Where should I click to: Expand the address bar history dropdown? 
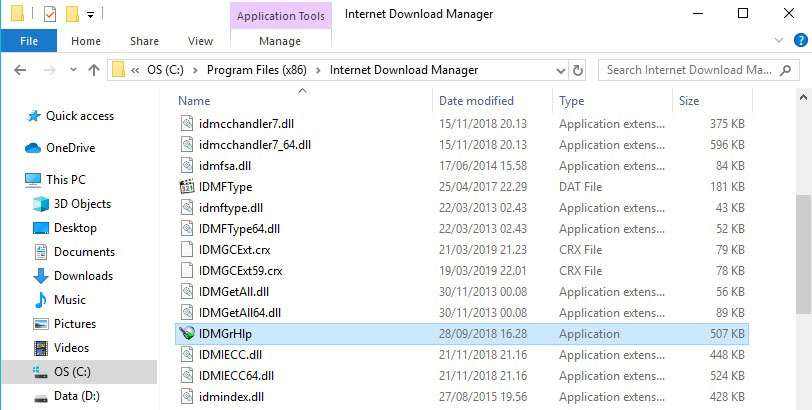560,70
